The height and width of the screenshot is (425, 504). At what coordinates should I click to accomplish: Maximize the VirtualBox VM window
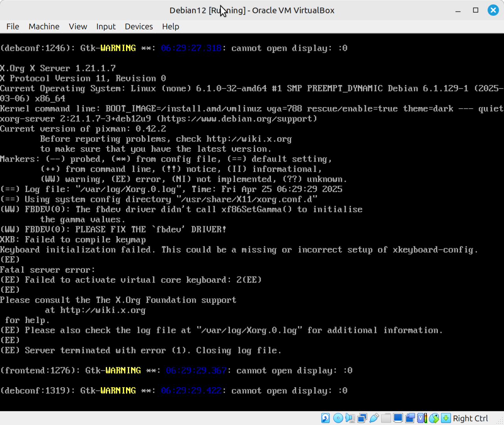(476, 10)
